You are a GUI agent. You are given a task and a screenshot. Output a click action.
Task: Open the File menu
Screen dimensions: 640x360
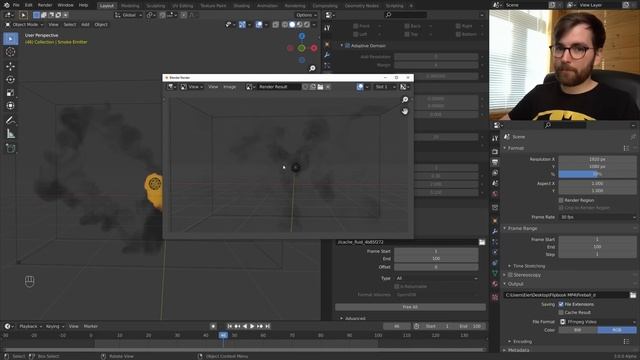click(x=16, y=5)
